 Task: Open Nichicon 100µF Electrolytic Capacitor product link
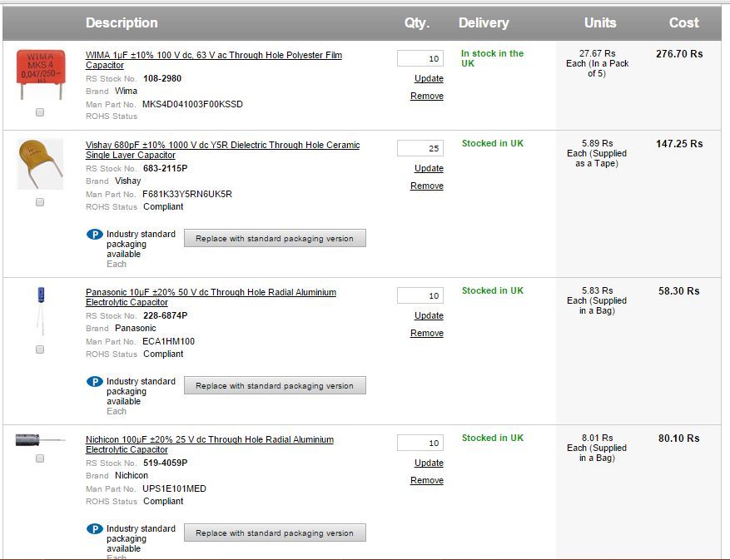210,444
